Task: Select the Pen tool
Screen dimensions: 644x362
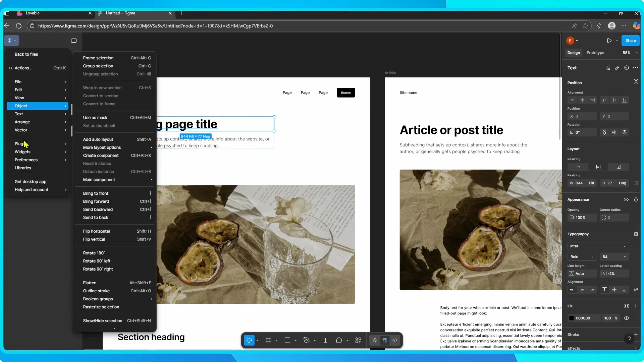Action: [306, 340]
